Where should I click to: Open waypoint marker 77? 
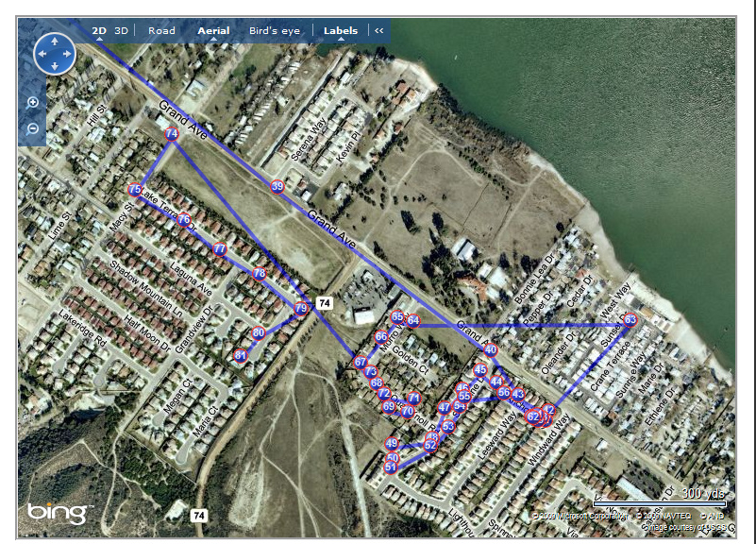[220, 248]
